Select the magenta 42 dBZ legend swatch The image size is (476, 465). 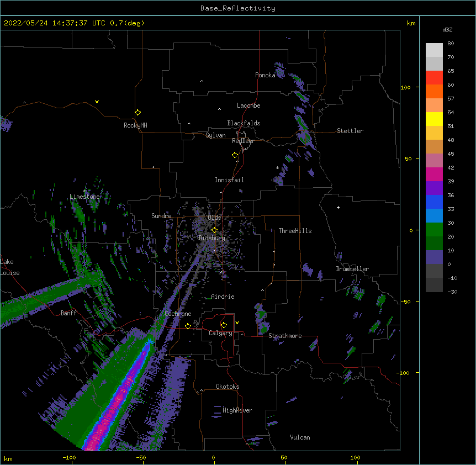coord(434,174)
